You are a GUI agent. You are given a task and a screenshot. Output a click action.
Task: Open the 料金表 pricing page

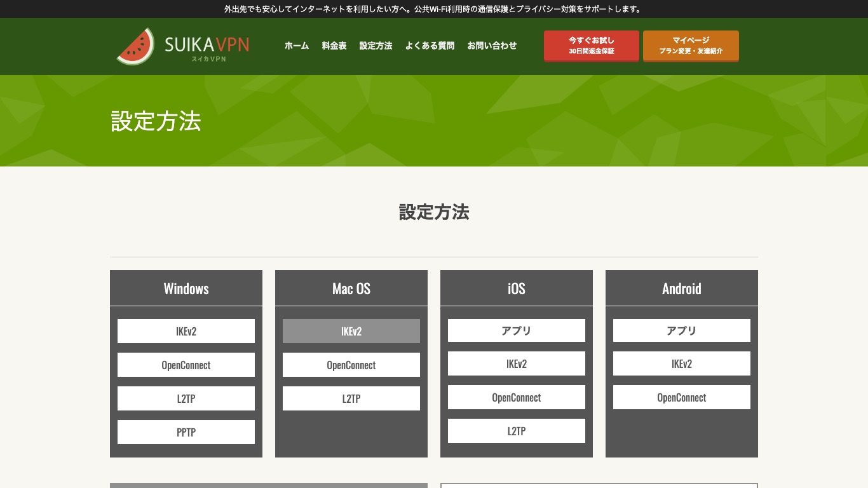(334, 46)
